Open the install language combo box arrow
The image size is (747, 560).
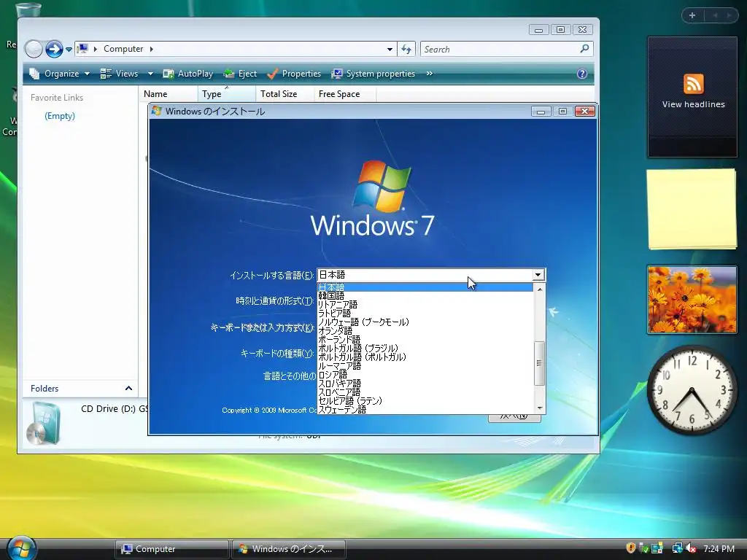(538, 275)
